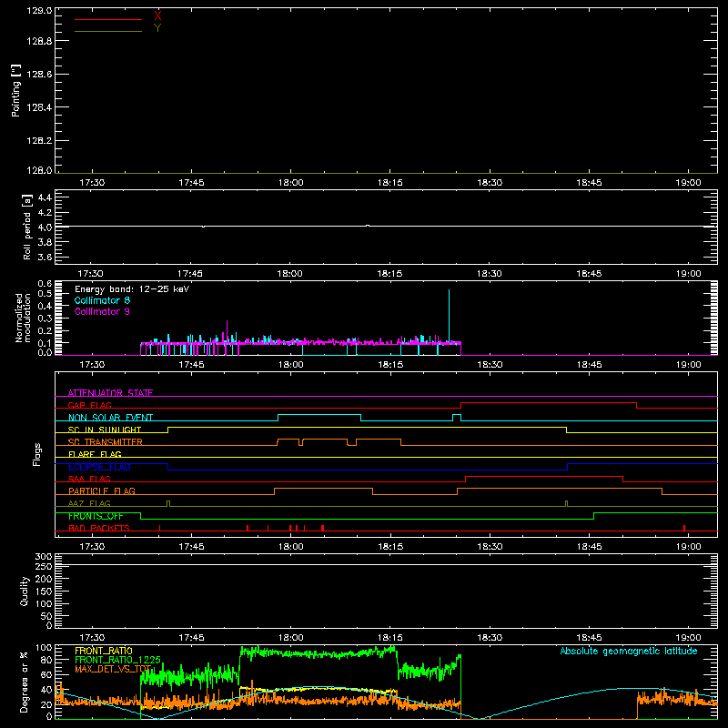The height and width of the screenshot is (728, 728).
Task: Click the 'Absolute geomagnetic latitude' legend text
Action: coord(629,651)
